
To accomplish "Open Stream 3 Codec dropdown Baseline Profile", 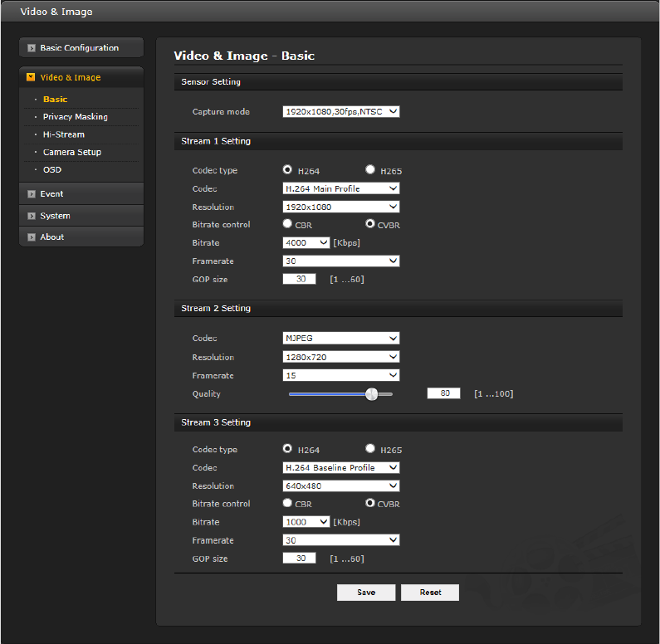I will [341, 468].
